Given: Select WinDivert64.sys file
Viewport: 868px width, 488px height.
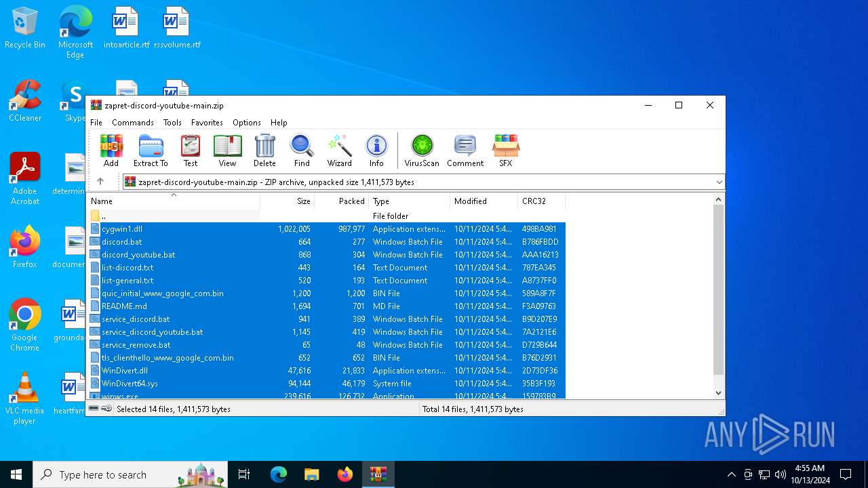Looking at the screenshot, I should click(325, 384).
